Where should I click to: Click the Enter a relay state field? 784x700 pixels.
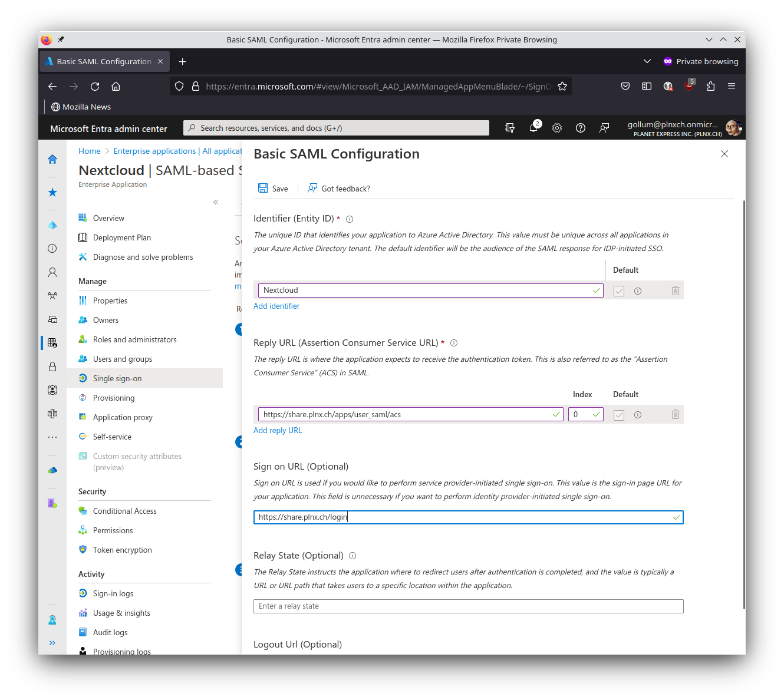pyautogui.click(x=468, y=606)
